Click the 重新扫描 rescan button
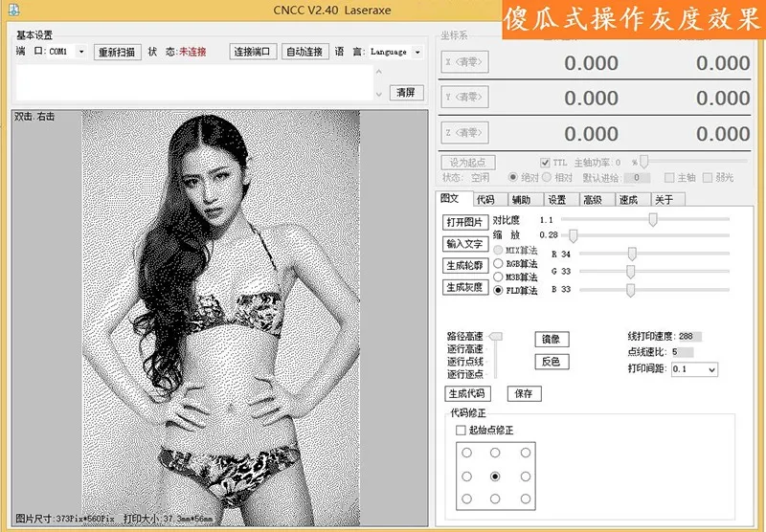766x532 pixels. click(117, 52)
